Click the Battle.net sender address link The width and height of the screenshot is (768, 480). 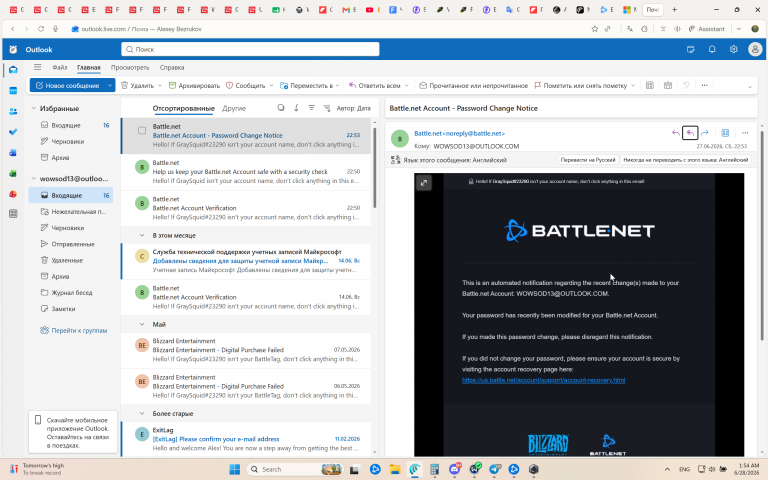coord(459,133)
